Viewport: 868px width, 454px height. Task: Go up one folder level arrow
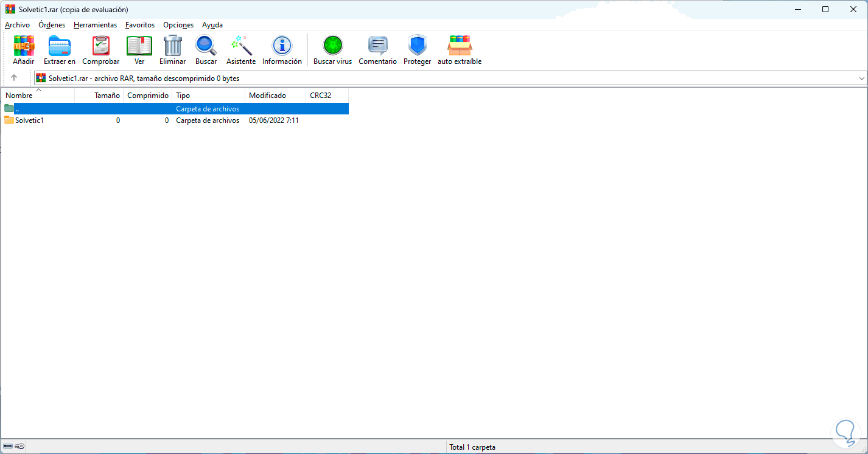pos(14,78)
